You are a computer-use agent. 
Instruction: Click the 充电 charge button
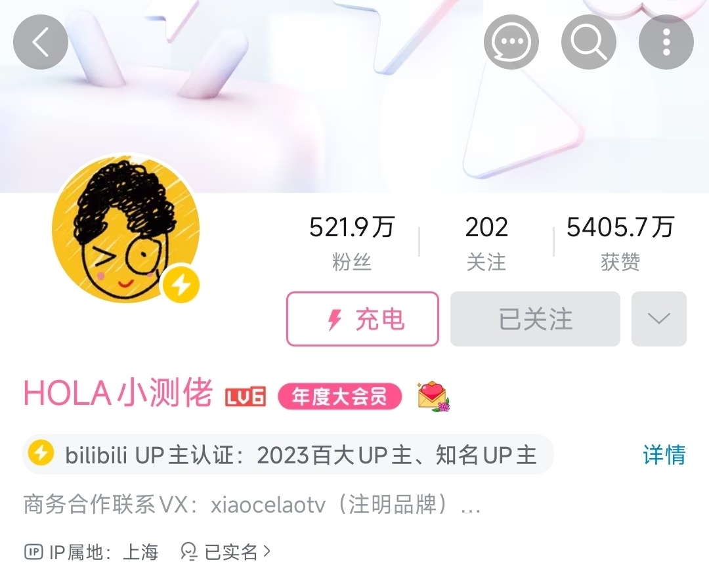tap(362, 319)
